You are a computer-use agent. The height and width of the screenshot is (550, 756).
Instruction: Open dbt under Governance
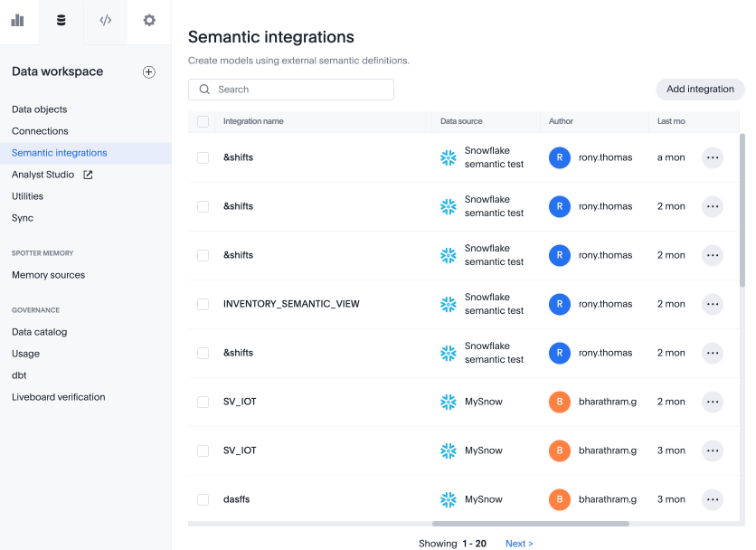(19, 375)
